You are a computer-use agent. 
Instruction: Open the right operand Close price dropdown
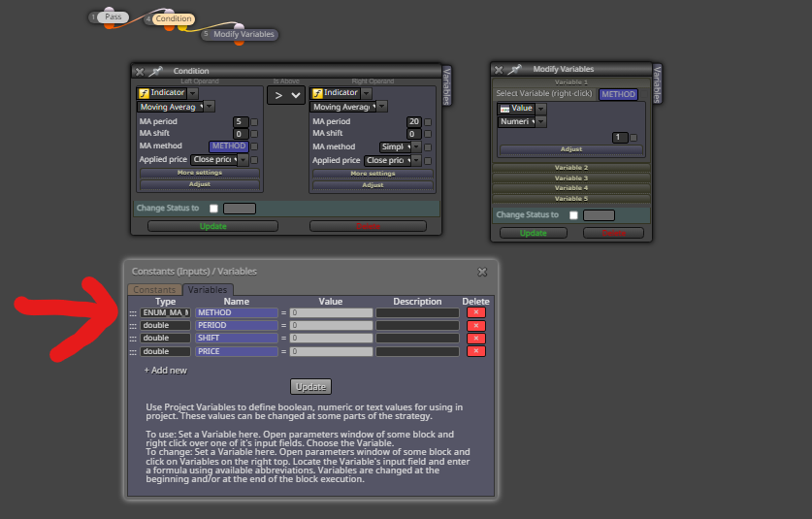[416, 161]
